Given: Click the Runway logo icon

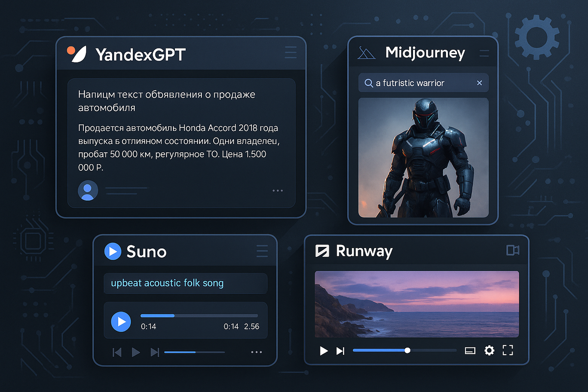Looking at the screenshot, I should [322, 251].
